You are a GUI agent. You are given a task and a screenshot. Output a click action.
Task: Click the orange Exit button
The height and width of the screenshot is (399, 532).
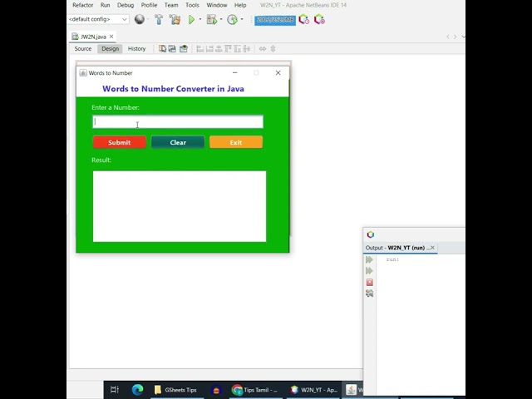pyautogui.click(x=236, y=142)
